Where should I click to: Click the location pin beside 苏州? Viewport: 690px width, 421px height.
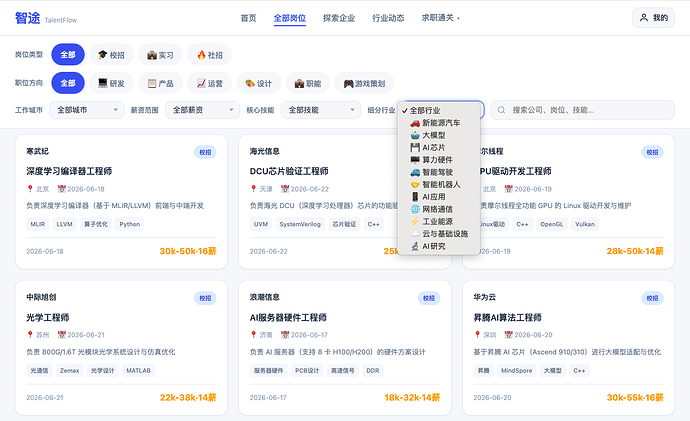tap(30, 335)
